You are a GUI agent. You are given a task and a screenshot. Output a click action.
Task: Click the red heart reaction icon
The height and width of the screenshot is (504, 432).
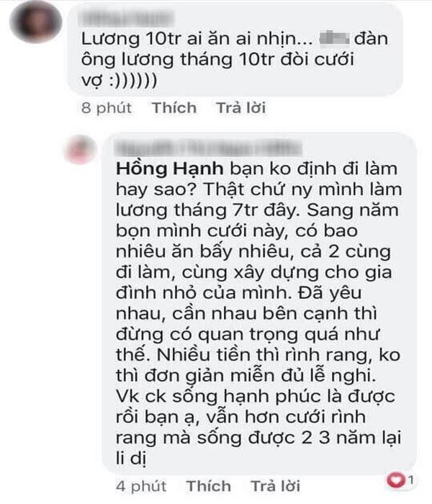coord(396,480)
